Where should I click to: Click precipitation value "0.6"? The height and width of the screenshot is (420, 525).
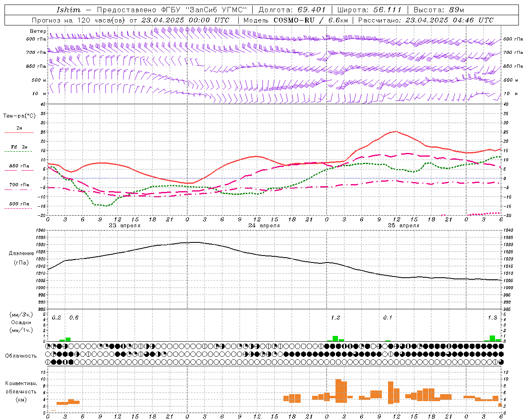(74, 318)
